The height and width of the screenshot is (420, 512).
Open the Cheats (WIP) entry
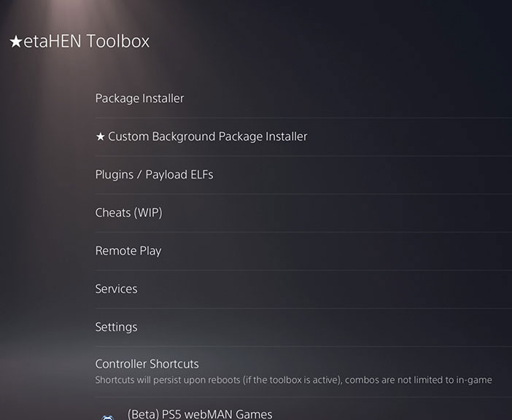[x=303, y=213]
